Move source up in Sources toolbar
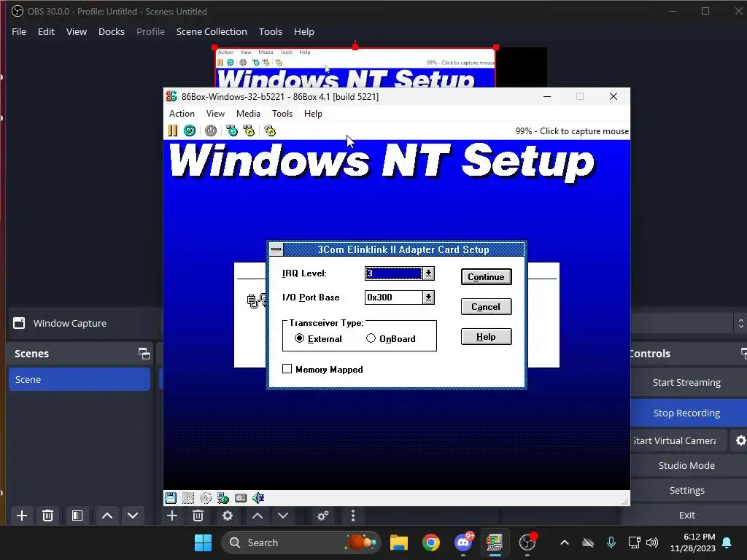The height and width of the screenshot is (560, 747). [258, 516]
